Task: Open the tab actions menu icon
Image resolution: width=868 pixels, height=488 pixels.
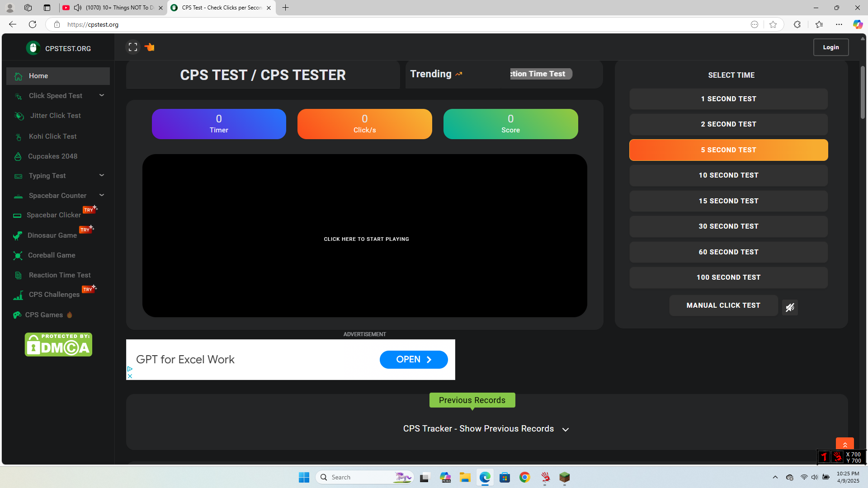Action: [x=47, y=8]
